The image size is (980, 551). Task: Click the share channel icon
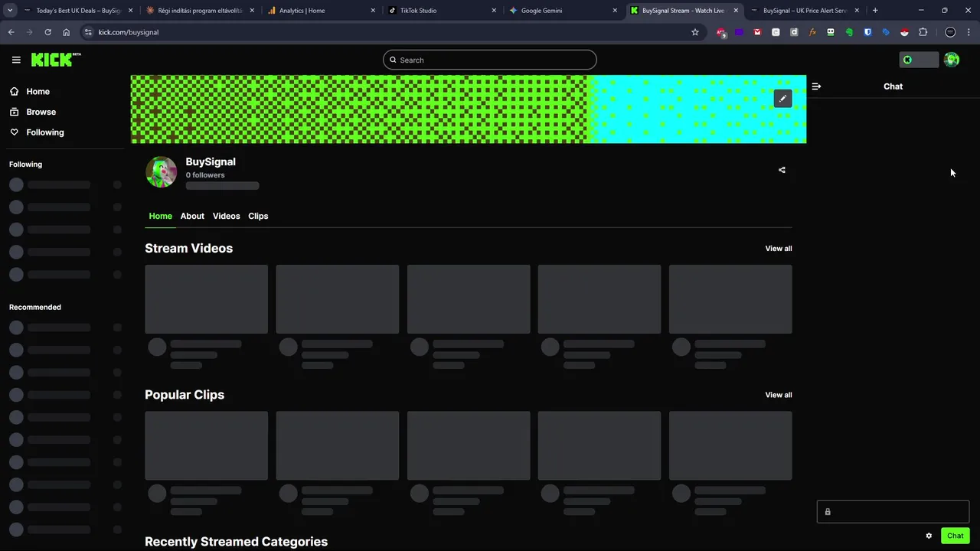(782, 170)
